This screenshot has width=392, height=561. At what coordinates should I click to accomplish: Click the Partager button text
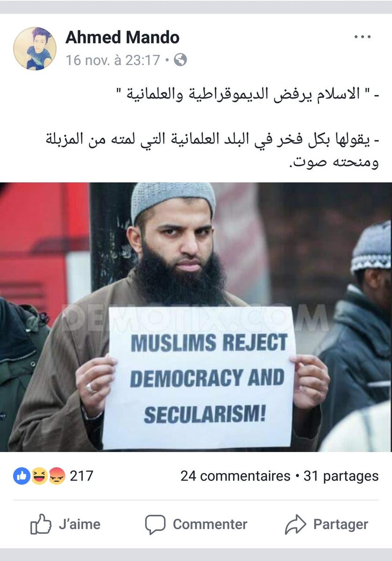(x=341, y=525)
